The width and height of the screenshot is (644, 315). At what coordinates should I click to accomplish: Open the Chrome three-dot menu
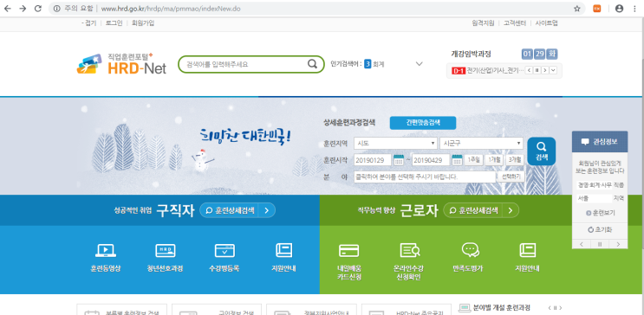635,9
